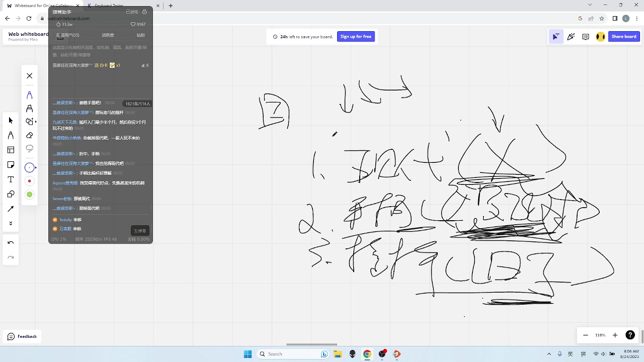This screenshot has width=644, height=362.
Task: Select the Pen tool in main toolbar
Action: (11, 135)
